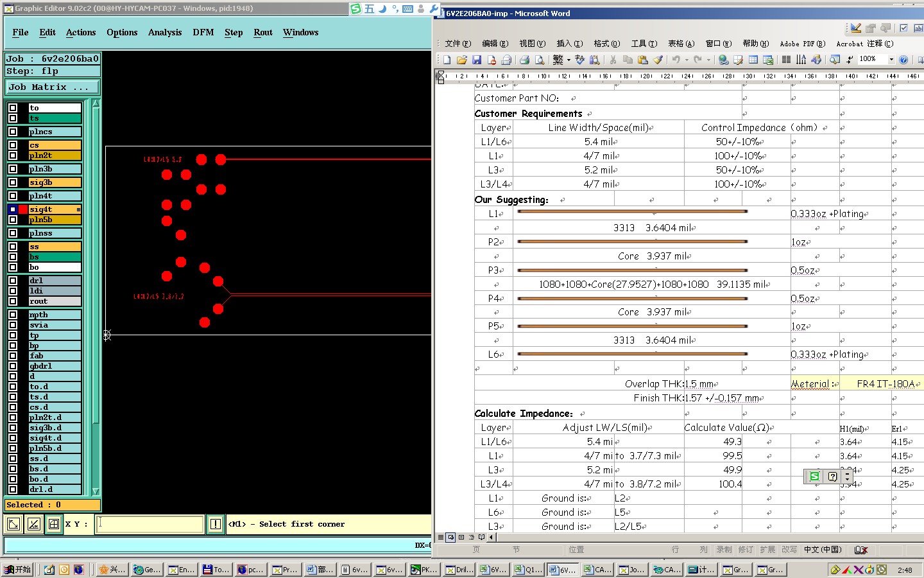This screenshot has height=578, width=924.
Task: Click the spelling check status icon in Word
Action: 861,550
